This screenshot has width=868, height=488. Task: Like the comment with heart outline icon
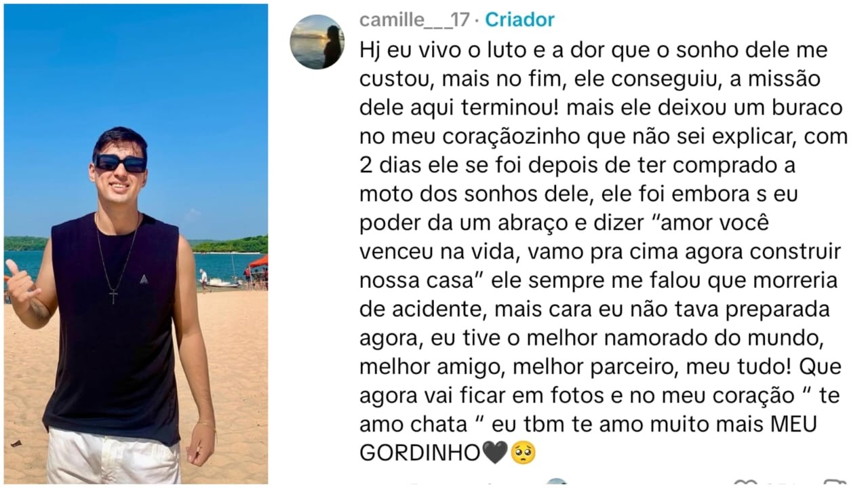(x=745, y=484)
